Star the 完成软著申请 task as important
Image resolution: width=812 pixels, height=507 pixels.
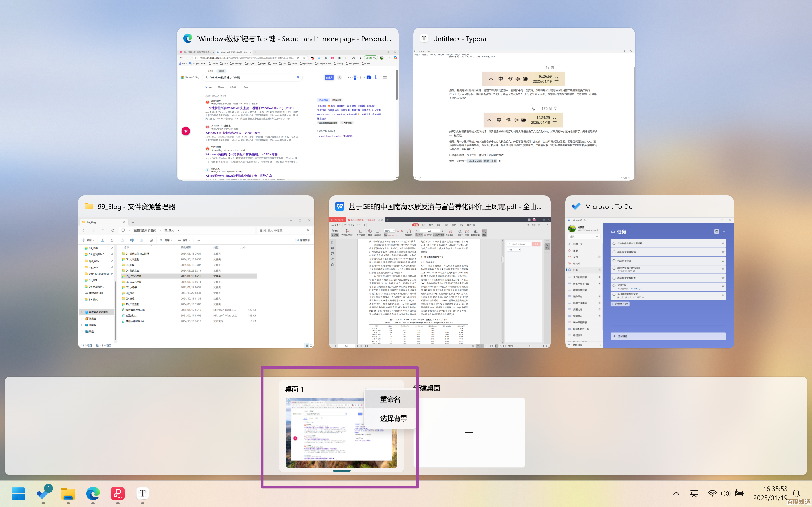pyautogui.click(x=723, y=261)
